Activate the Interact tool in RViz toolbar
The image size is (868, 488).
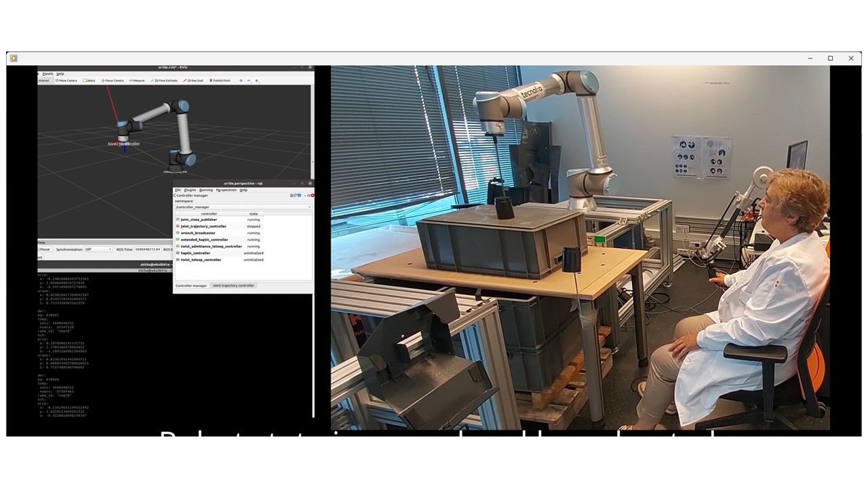[45, 81]
